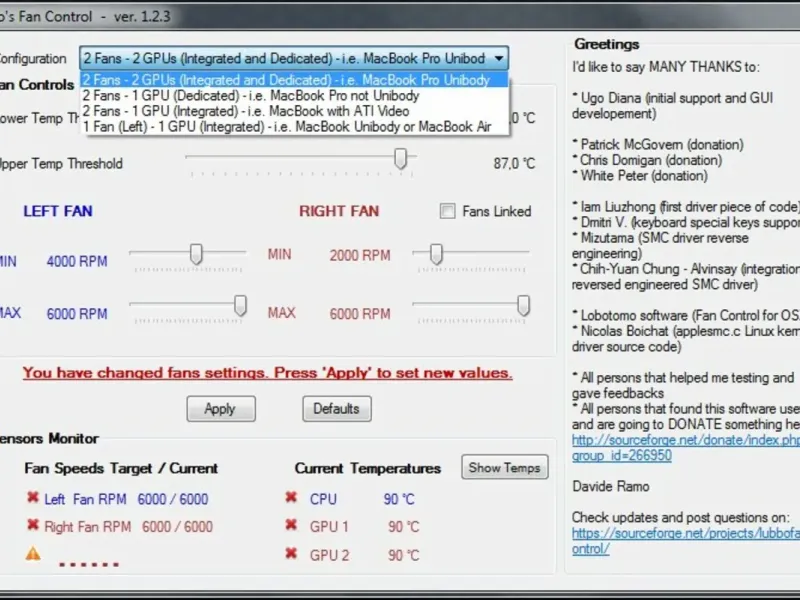Click the 'Davide Ramo' author name
This screenshot has width=800, height=600.
pos(611,486)
